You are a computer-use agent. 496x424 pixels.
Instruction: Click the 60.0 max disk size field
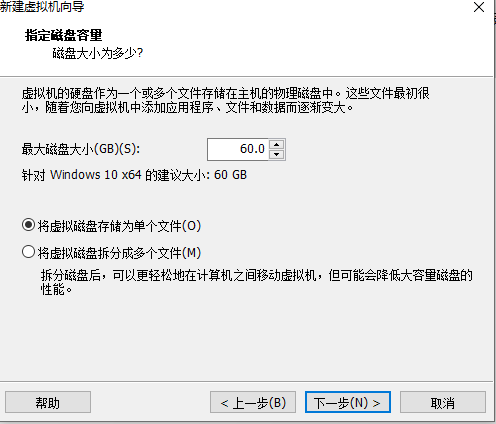coord(237,149)
